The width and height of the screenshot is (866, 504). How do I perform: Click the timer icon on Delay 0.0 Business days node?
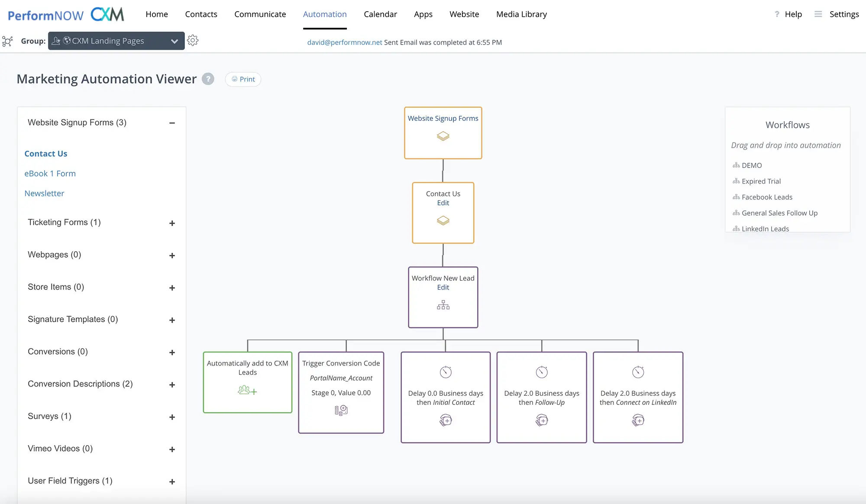445,372
